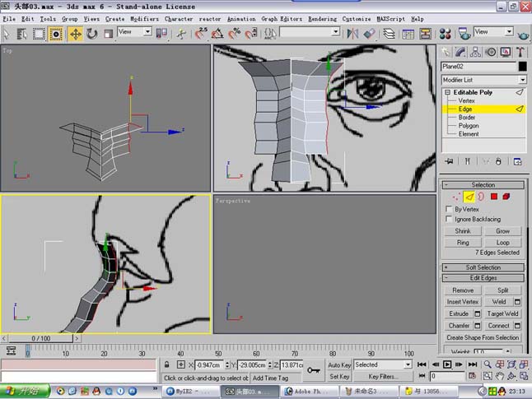Open the Graph Editors menu
Viewport: 532px width, 399px height.
pyautogui.click(x=282, y=19)
